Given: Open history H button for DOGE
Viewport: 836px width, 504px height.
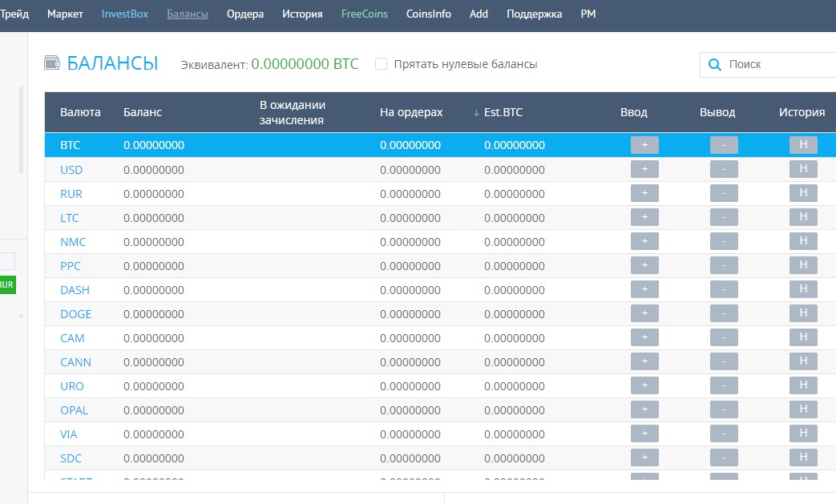Looking at the screenshot, I should 803,313.
